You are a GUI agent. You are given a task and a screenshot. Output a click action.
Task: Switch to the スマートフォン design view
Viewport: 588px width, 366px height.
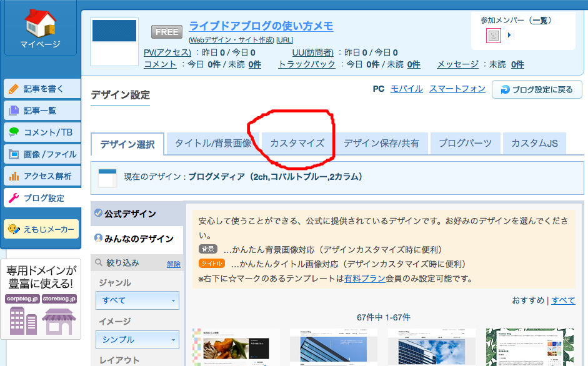pos(457,89)
